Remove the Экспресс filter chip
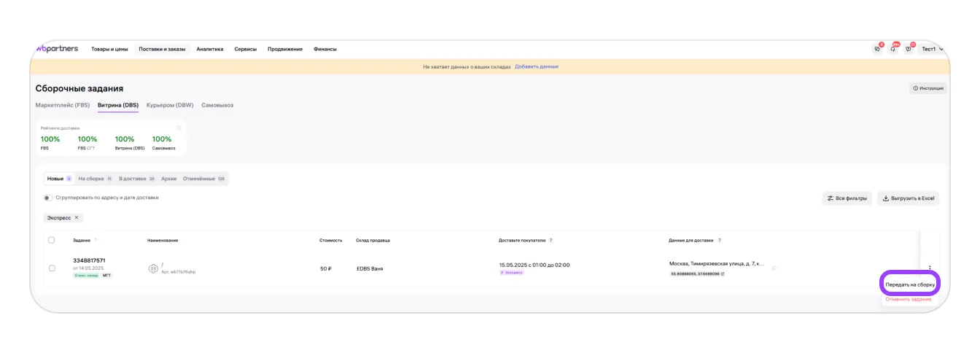 77,217
